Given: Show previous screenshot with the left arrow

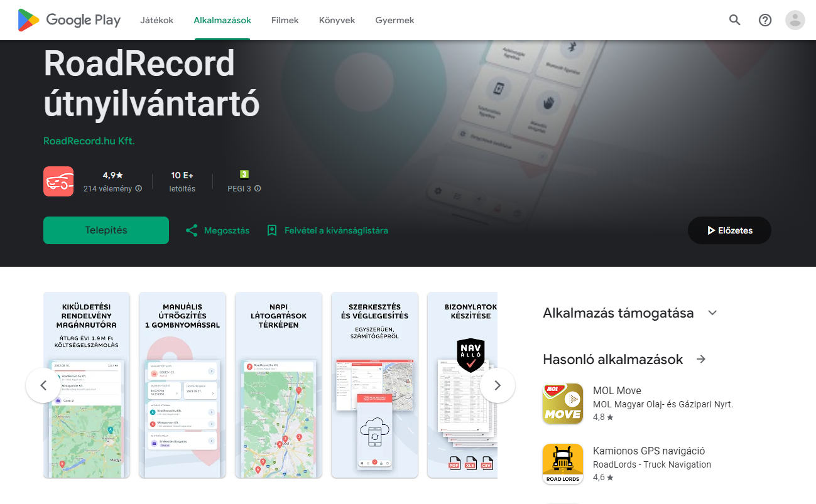Looking at the screenshot, I should click(43, 385).
